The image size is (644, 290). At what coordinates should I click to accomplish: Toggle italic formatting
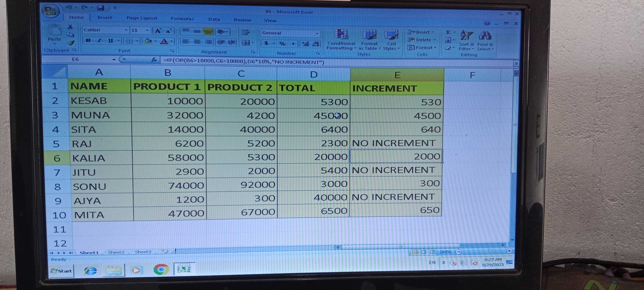[100, 41]
